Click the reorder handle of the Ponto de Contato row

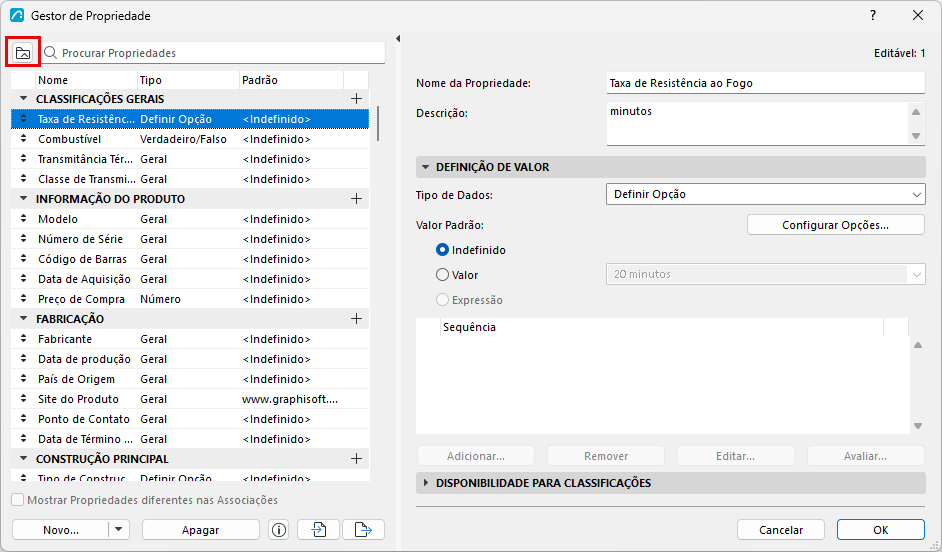[x=23, y=419]
